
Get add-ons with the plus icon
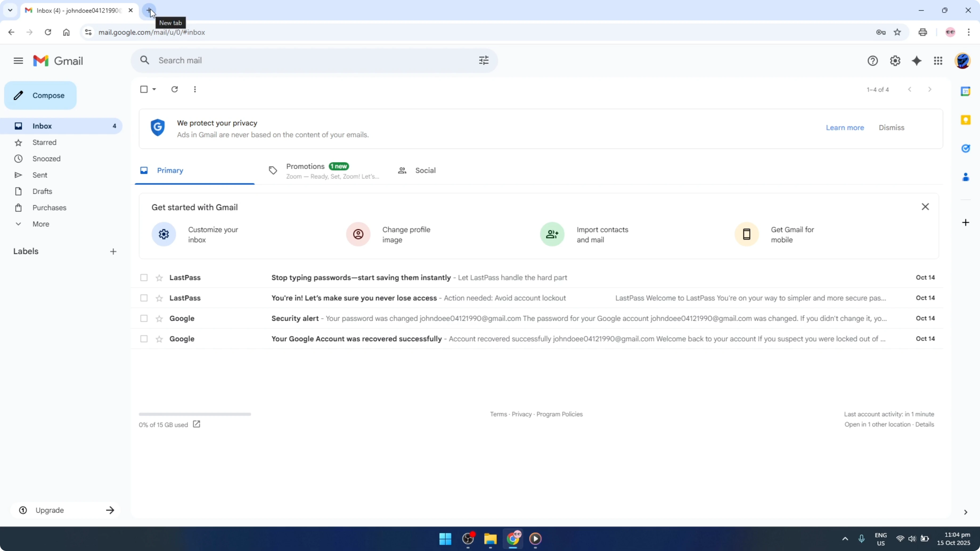[x=965, y=223]
